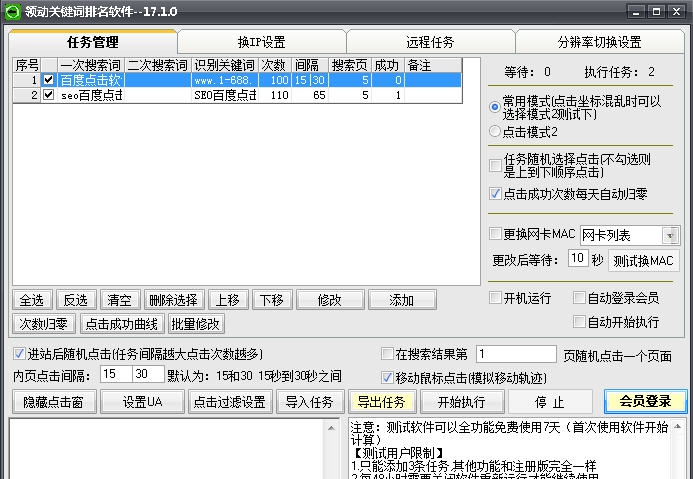Click the cell value 110 in row 2
Viewport: 693px width, 479px height.
[x=275, y=95]
